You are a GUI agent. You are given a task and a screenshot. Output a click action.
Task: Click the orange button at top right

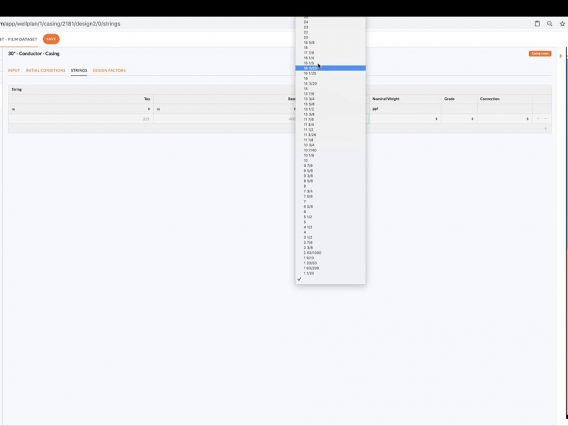pos(540,54)
